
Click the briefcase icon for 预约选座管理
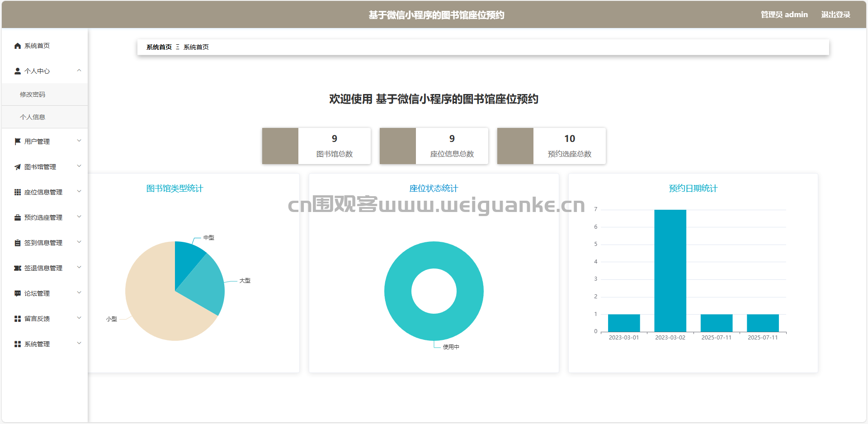[x=18, y=217]
